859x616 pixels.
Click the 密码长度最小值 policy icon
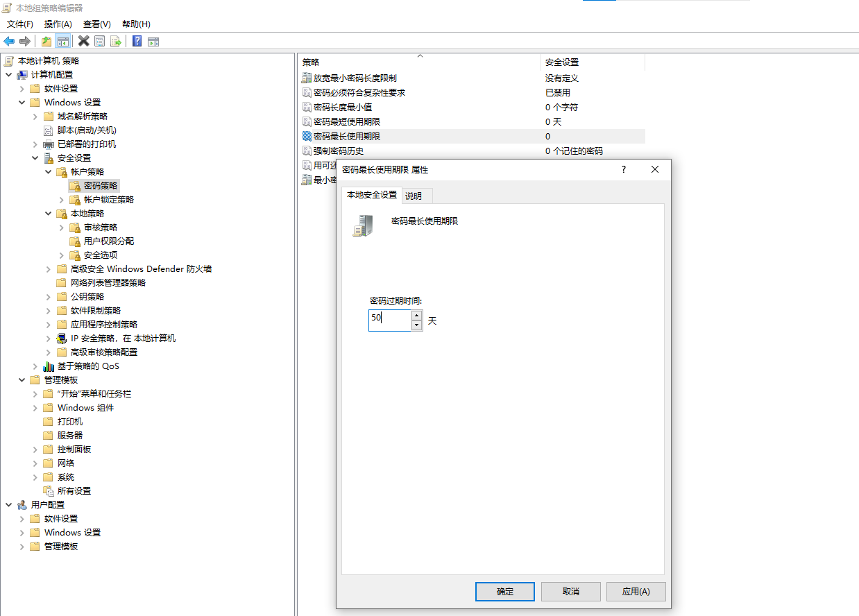(307, 107)
